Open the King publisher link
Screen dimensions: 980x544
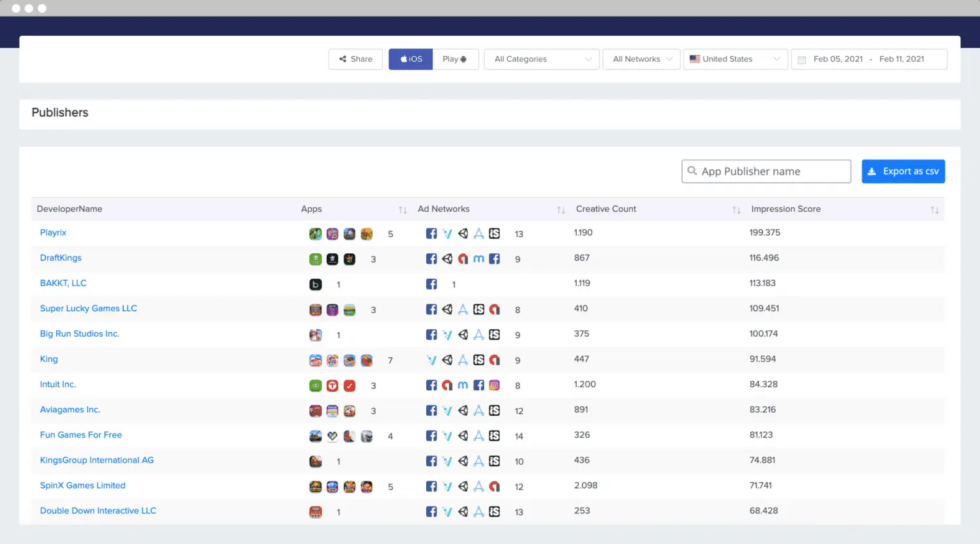pyautogui.click(x=49, y=359)
